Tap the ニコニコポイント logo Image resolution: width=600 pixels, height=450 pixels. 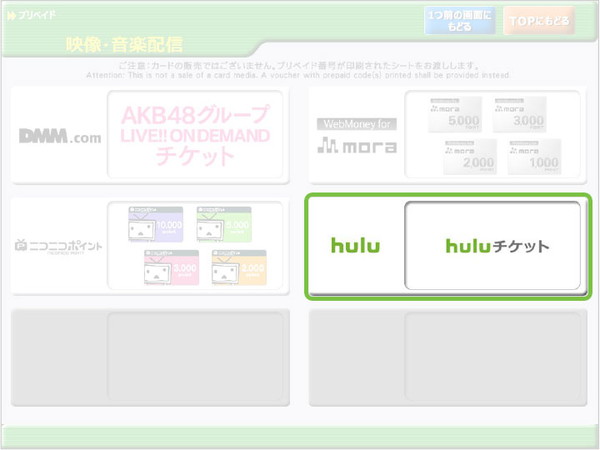coord(59,246)
